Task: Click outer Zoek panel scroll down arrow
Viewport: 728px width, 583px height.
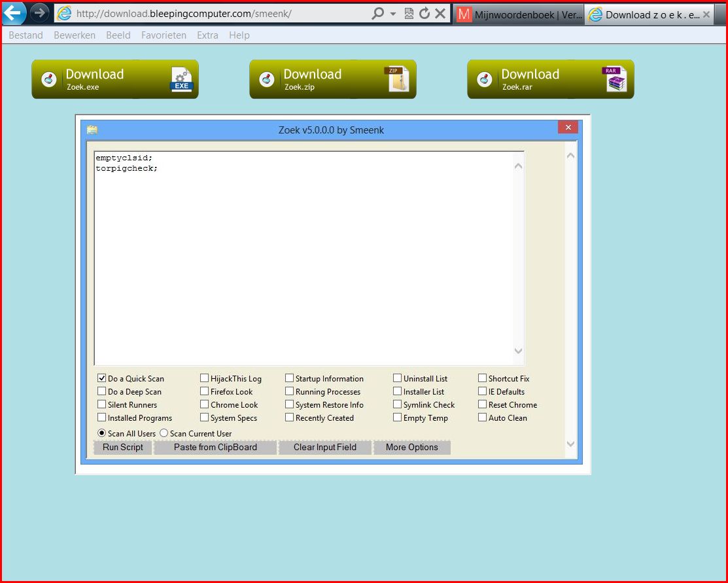Action: (x=570, y=444)
